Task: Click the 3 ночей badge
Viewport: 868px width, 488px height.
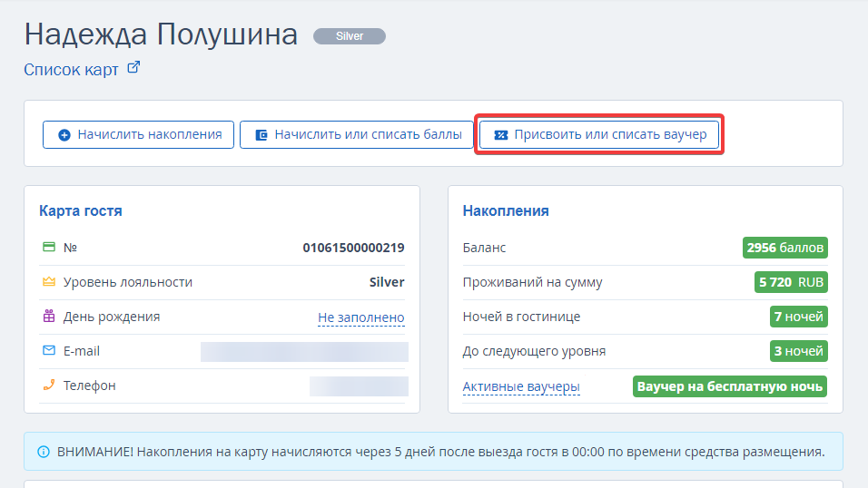Action: tap(798, 351)
